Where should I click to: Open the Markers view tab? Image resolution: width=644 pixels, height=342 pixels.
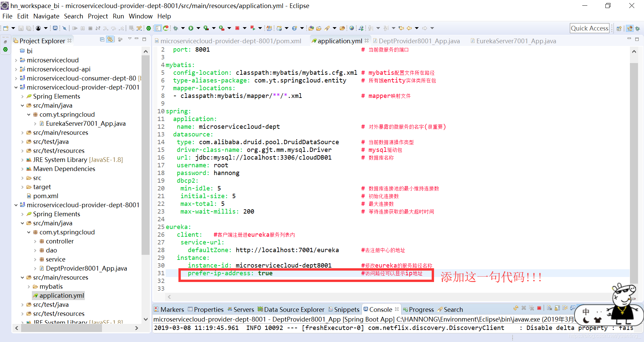click(169, 309)
